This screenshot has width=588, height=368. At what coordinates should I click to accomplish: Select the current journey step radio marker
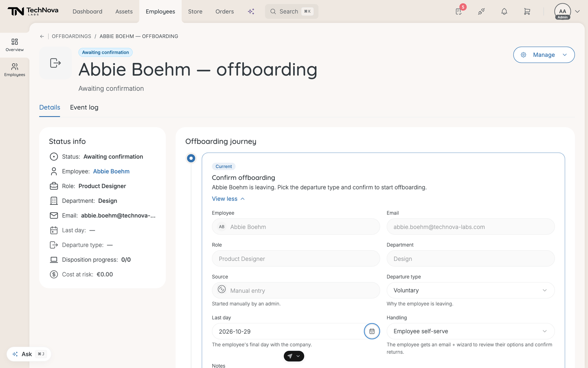tap(191, 158)
